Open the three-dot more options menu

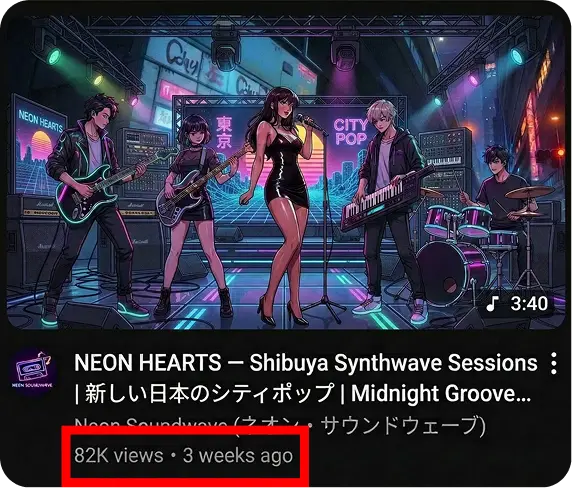pos(554,363)
